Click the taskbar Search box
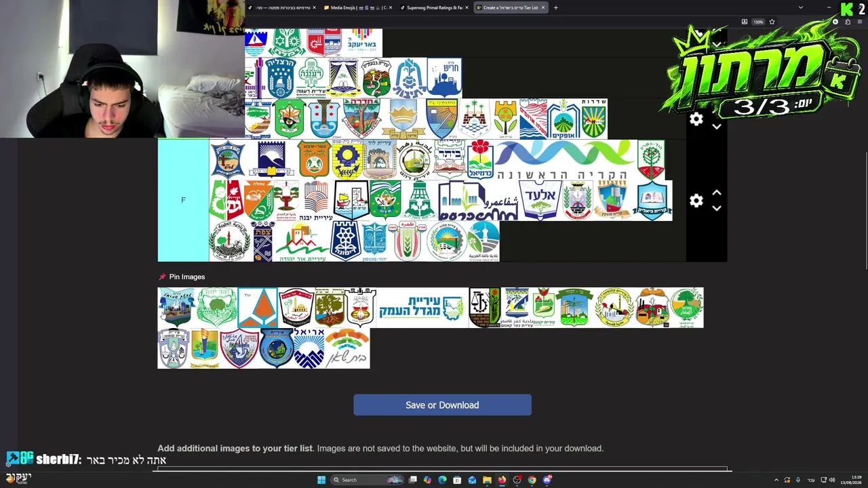The height and width of the screenshot is (488, 868). [x=366, y=480]
